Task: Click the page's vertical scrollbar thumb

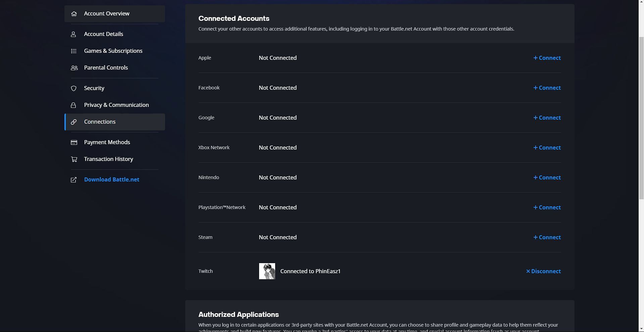Action: (641, 118)
